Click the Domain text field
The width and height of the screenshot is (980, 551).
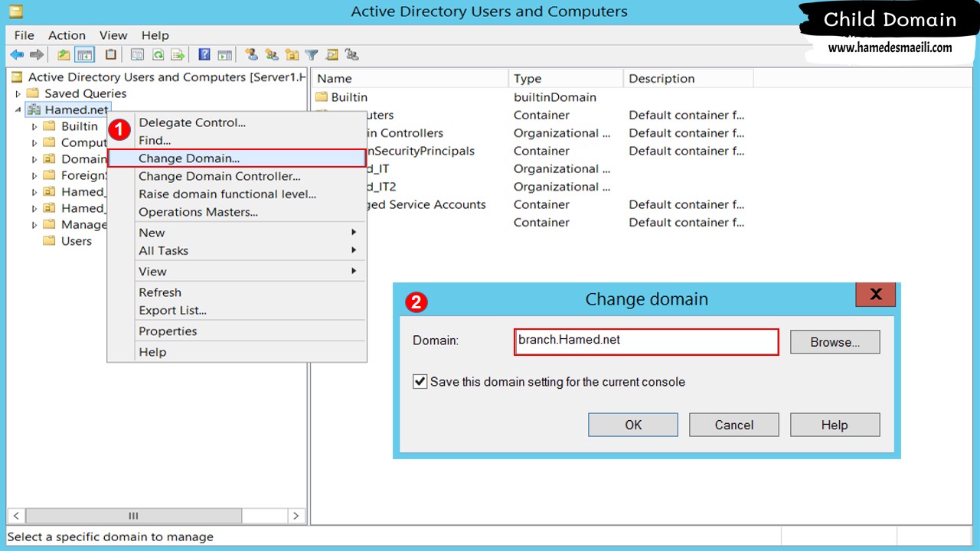(x=646, y=341)
